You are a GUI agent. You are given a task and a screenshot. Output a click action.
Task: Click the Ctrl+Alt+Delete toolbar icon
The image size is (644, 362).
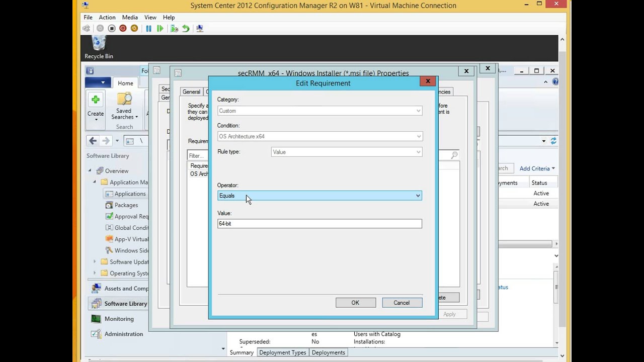point(87,29)
